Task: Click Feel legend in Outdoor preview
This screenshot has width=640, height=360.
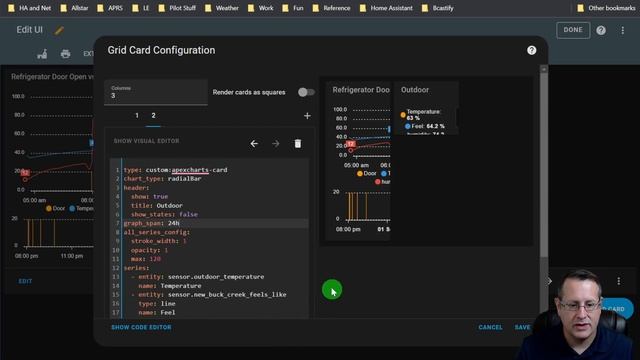Action: [424, 127]
